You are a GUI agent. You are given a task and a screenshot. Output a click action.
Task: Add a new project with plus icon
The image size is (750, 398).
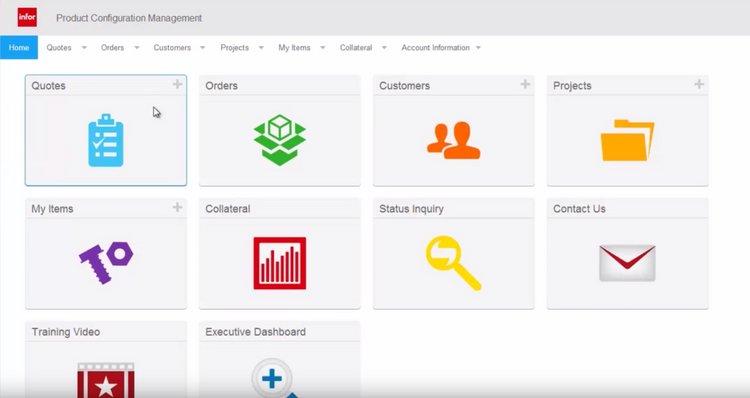pos(699,84)
